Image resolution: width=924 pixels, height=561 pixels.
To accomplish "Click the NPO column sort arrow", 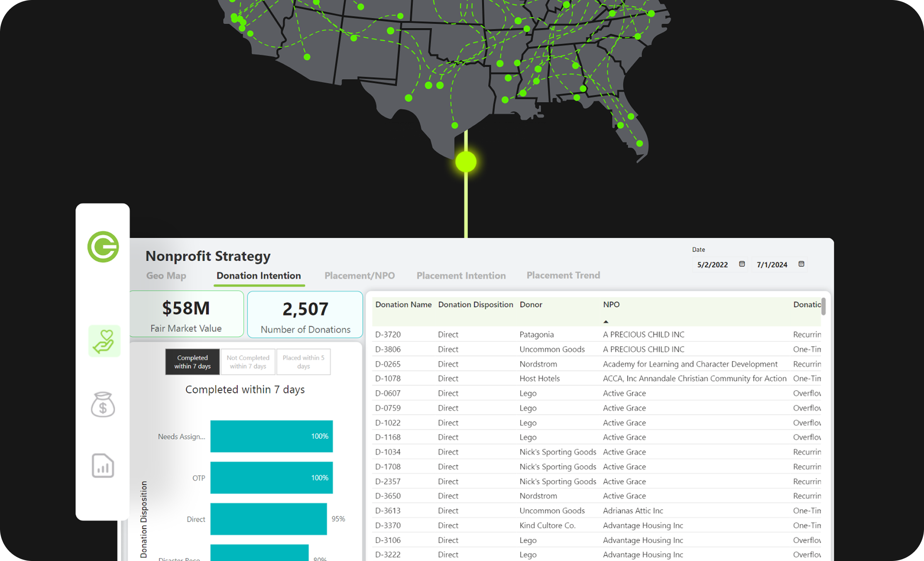I will (606, 322).
